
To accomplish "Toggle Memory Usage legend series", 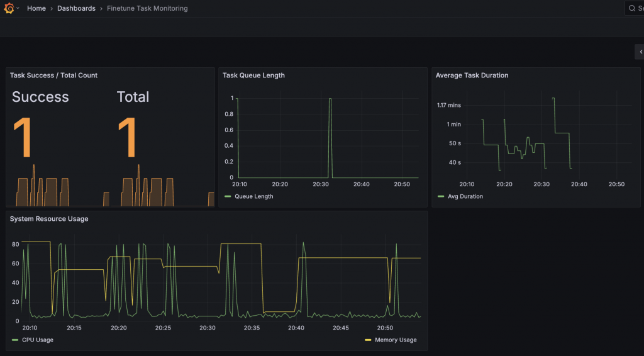I will coord(396,340).
